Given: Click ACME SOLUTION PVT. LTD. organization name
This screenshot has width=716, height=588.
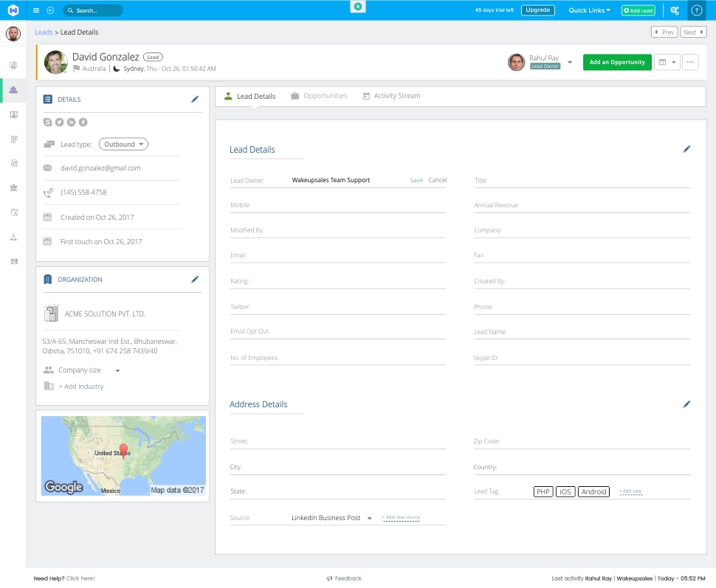Looking at the screenshot, I should (x=105, y=314).
